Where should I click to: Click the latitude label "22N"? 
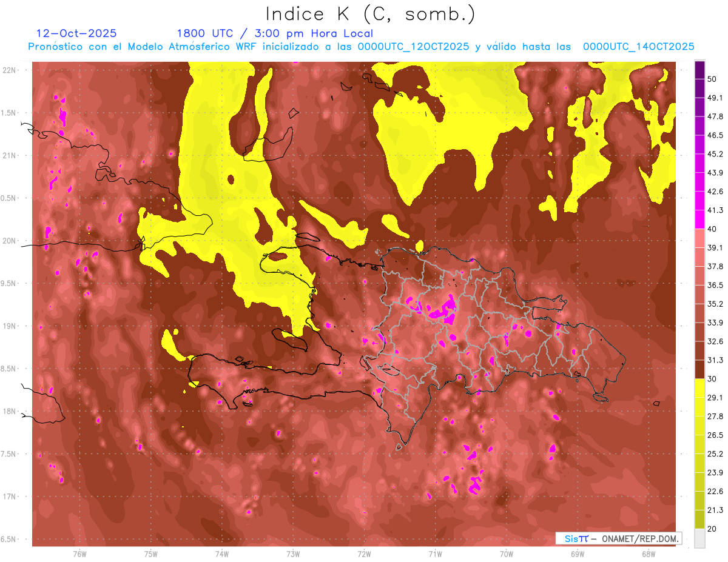tap(10, 70)
